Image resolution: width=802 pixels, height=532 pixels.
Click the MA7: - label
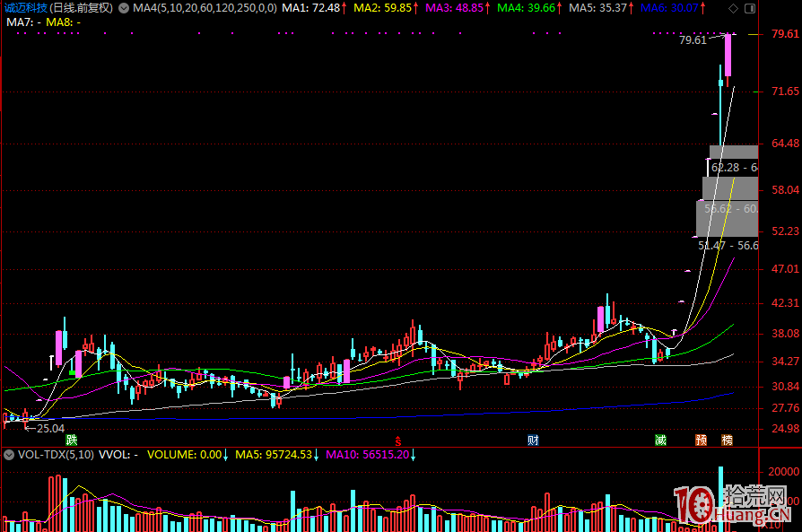click(23, 22)
